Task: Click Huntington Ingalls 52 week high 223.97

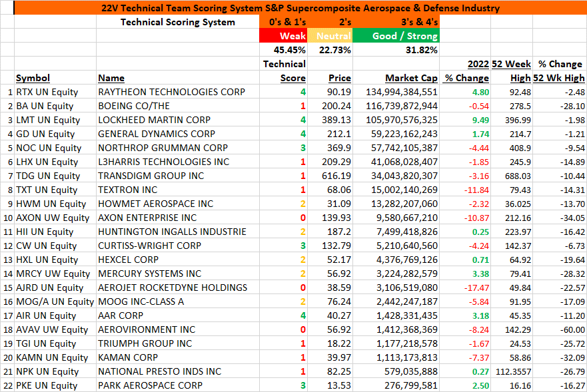Action: pos(512,232)
